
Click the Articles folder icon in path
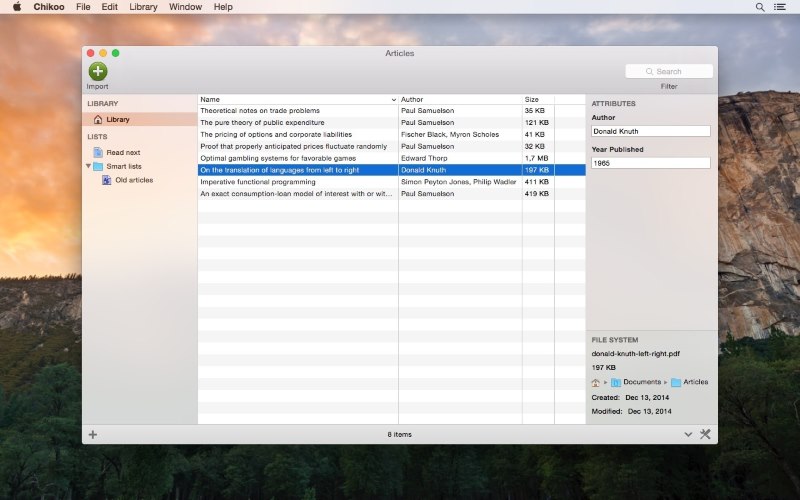[x=676, y=383]
